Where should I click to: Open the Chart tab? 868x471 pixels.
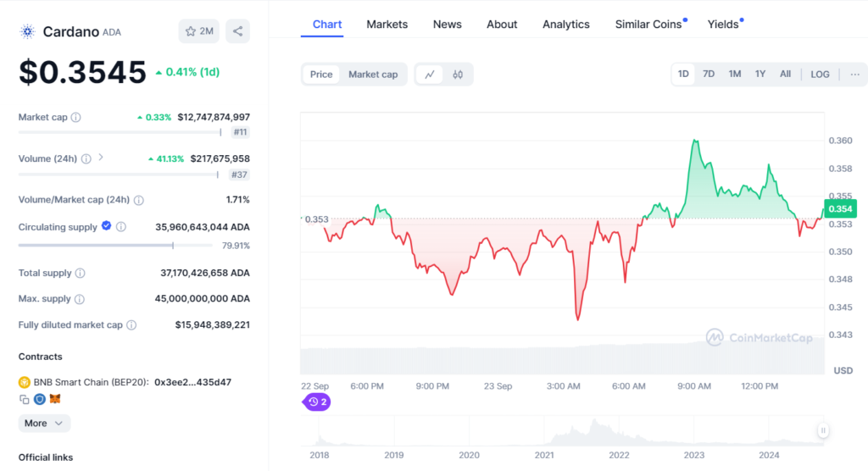tap(327, 25)
